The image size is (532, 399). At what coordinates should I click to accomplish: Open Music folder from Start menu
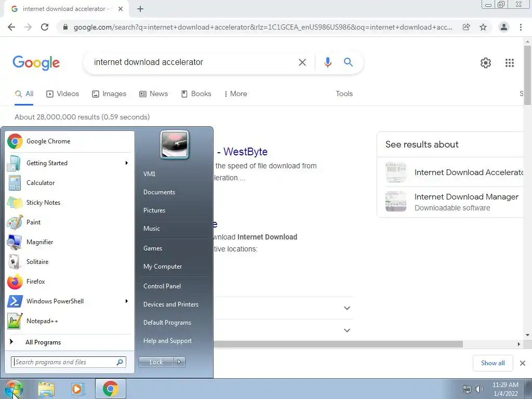[x=152, y=229]
